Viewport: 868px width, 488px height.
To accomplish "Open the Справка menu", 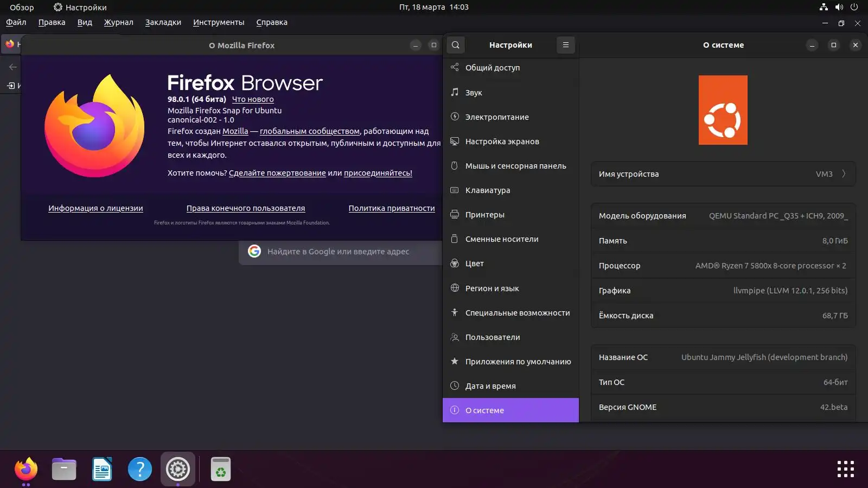I will (272, 22).
